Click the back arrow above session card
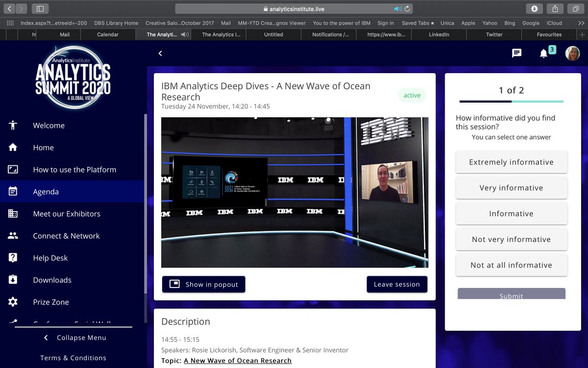 coord(160,53)
